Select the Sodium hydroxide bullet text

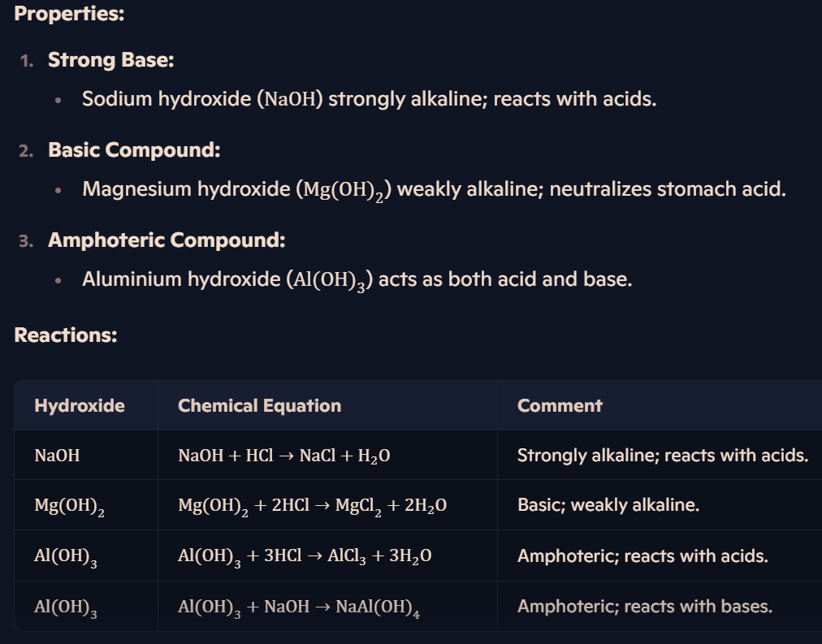(x=369, y=99)
